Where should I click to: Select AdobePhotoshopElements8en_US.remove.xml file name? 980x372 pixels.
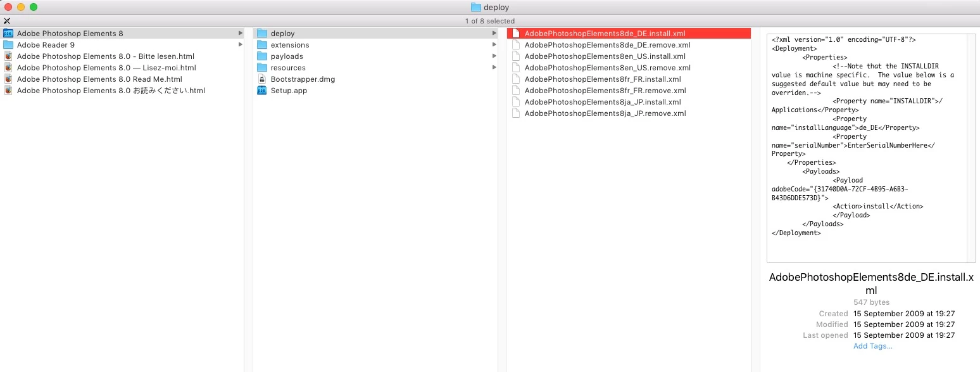pos(607,68)
